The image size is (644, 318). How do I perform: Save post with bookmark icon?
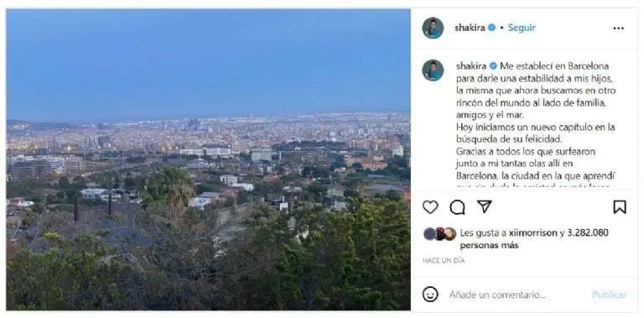click(x=620, y=207)
